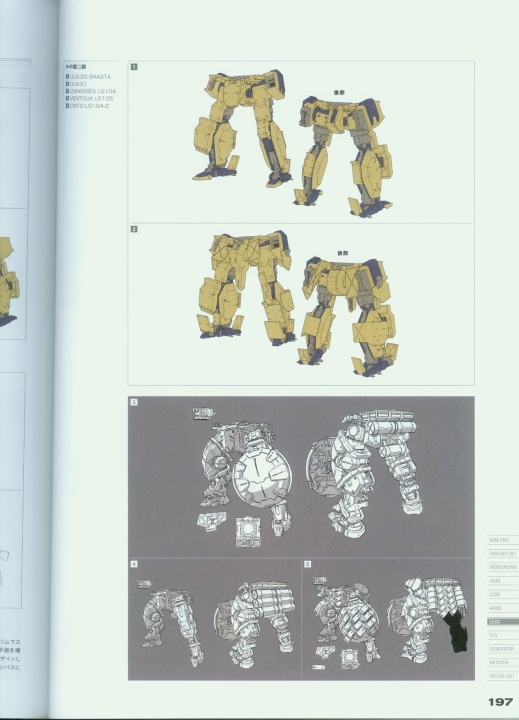Click the number 4 marker in the lower-left gray panel
Viewport: 519px width, 720px height.
click(134, 564)
